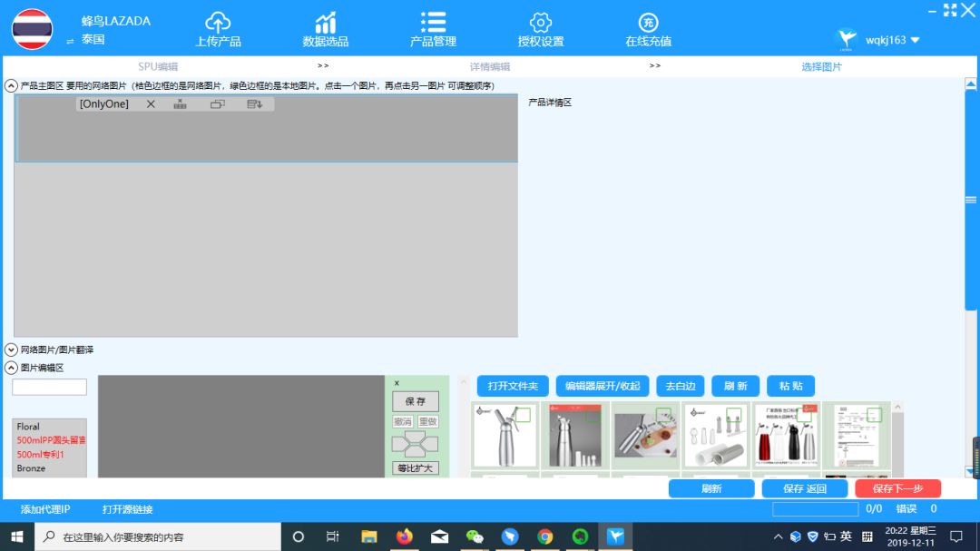980x551 pixels.
Task: Collapse the 产品主图区 section header
Action: point(9,85)
